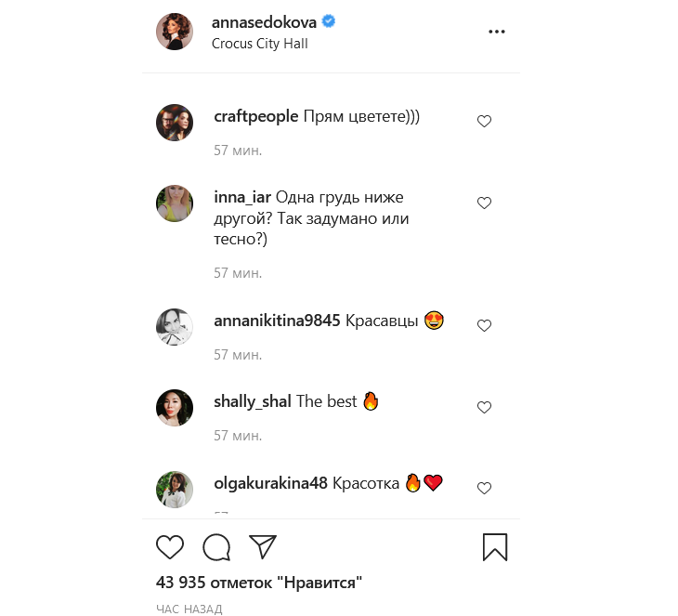
Task: Visit the inna_iar username link
Action: click(x=242, y=197)
